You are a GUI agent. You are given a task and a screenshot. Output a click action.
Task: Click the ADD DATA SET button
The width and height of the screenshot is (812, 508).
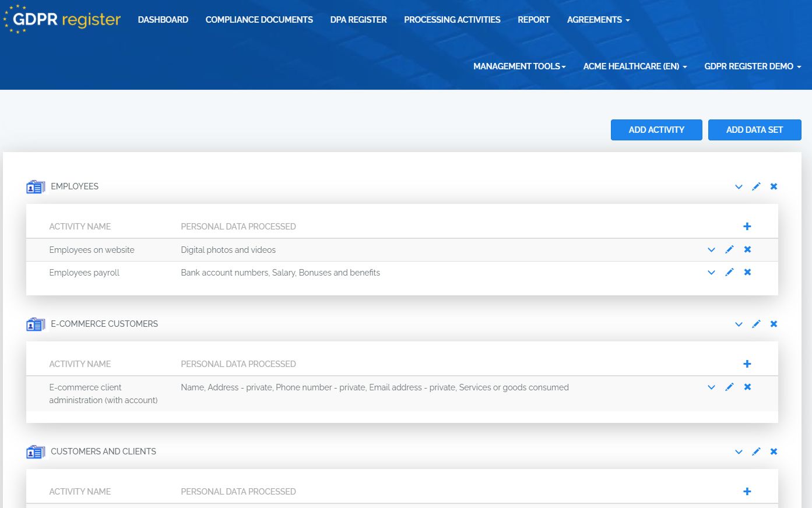point(754,129)
